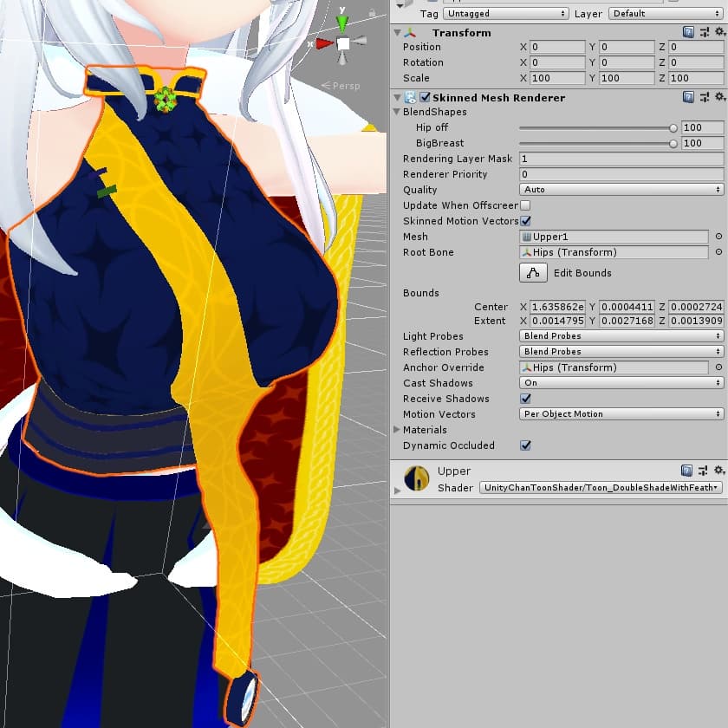Open the object picker for Anchor Override

718,367
